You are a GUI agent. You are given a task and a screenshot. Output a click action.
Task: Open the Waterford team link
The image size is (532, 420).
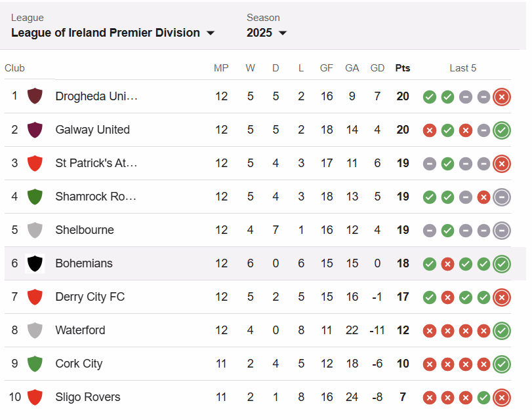pyautogui.click(x=80, y=330)
